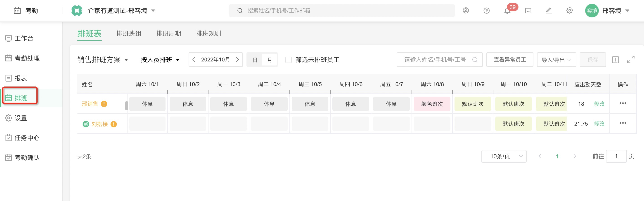Screen dimensions: 644x201
Task: Click the 容境 green avatar
Action: tap(592, 11)
